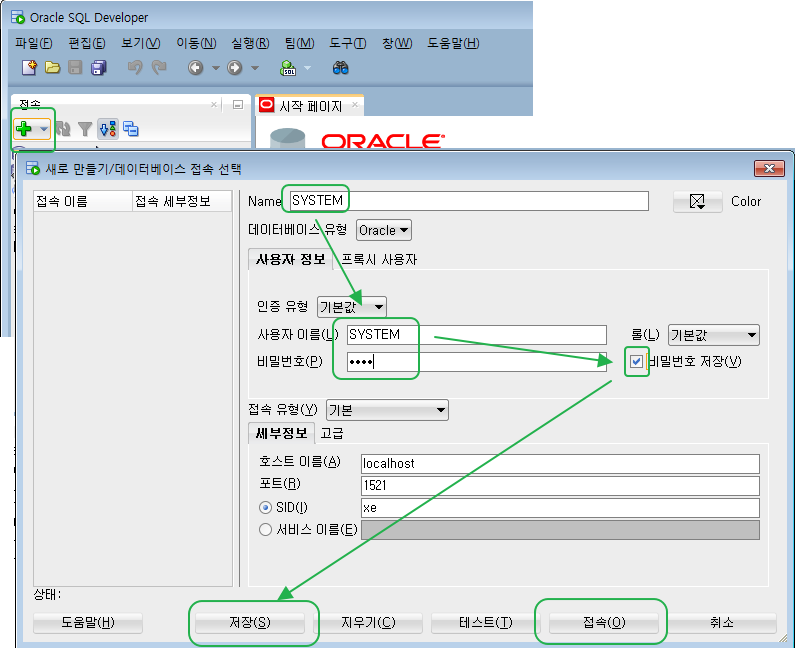Minimize the connections panel
The width and height of the screenshot is (800, 654).
(238, 105)
